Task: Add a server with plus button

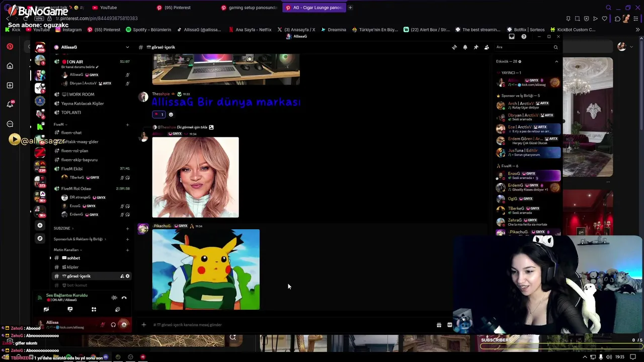Action: pyautogui.click(x=40, y=225)
